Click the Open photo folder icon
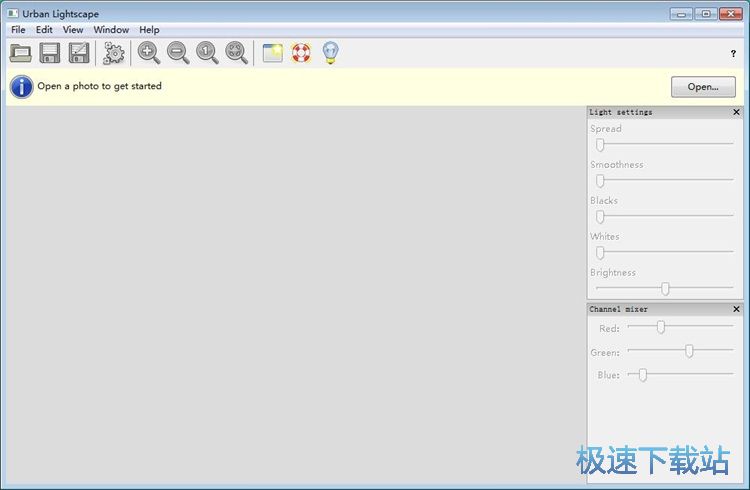 click(21, 53)
